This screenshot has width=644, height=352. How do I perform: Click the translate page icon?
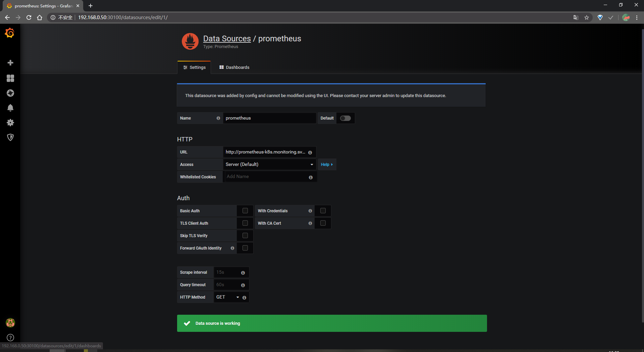(x=576, y=17)
